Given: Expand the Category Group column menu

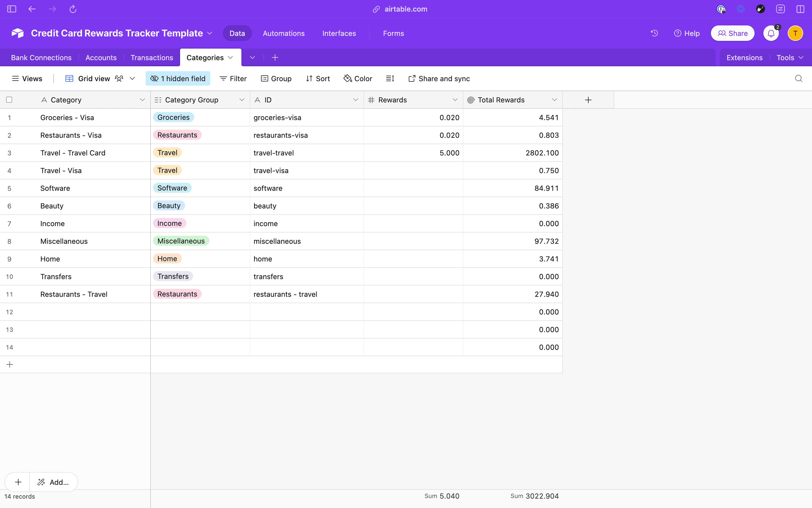Looking at the screenshot, I should (242, 99).
